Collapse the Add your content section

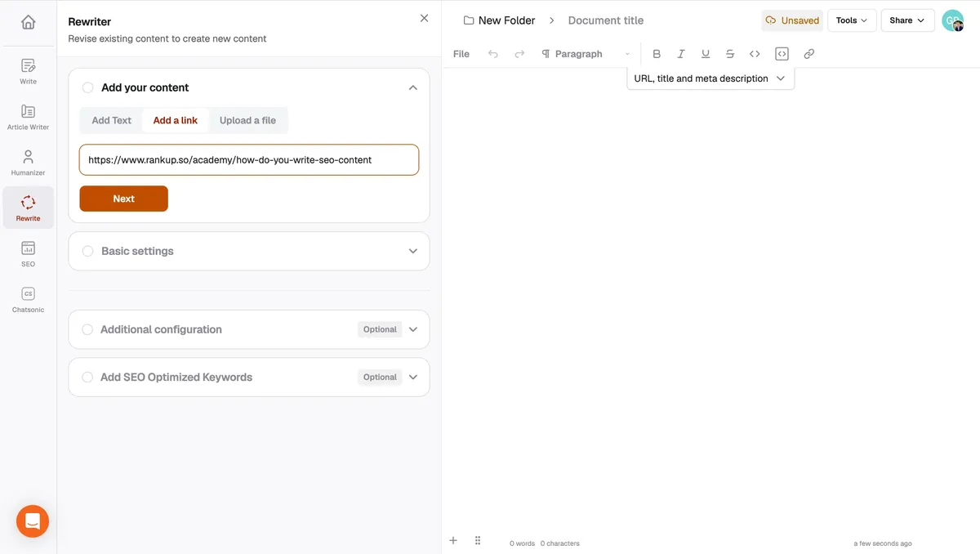pos(413,87)
